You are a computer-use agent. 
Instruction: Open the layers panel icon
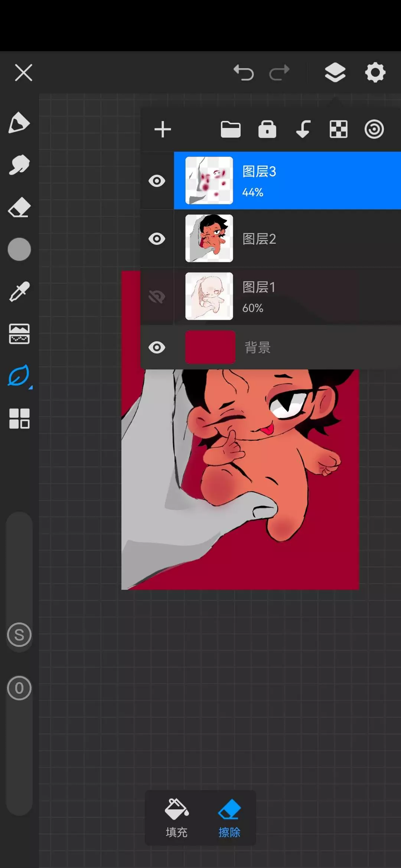tap(335, 72)
